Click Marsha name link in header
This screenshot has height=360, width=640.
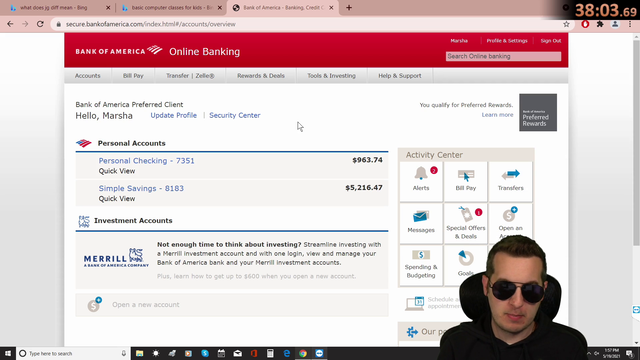(x=459, y=41)
